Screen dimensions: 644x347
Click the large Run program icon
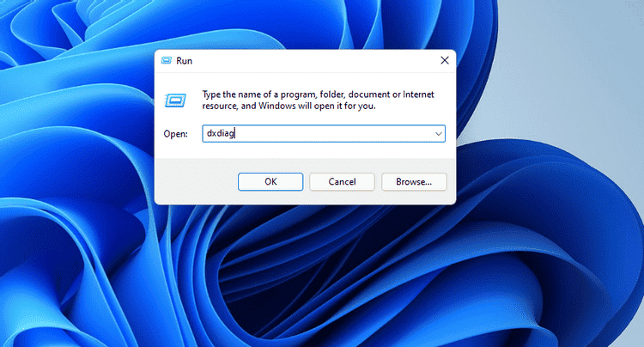(x=175, y=100)
